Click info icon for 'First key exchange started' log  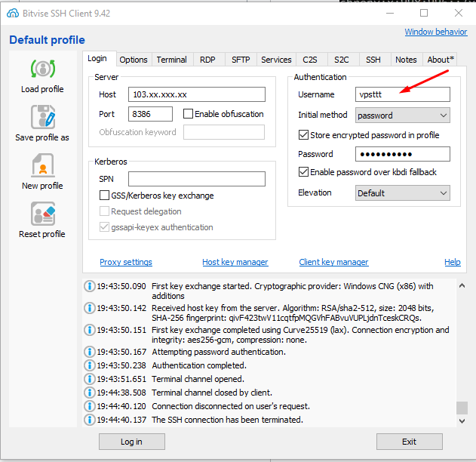point(90,286)
